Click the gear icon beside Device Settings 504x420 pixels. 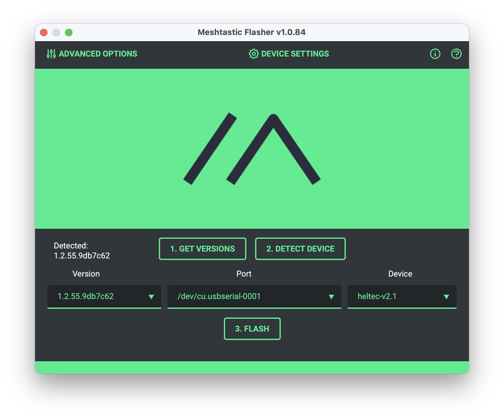[x=254, y=54]
